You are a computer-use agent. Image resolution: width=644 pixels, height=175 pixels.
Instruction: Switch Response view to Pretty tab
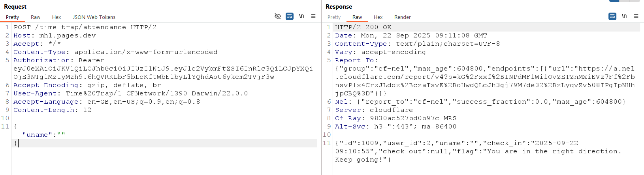[x=334, y=17]
